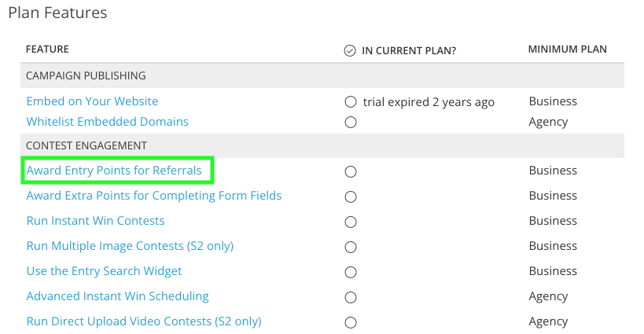Viewport: 644px width, 334px height.
Task: Open Run Multiple Image Contests (S2 only) link
Action: coord(131,246)
